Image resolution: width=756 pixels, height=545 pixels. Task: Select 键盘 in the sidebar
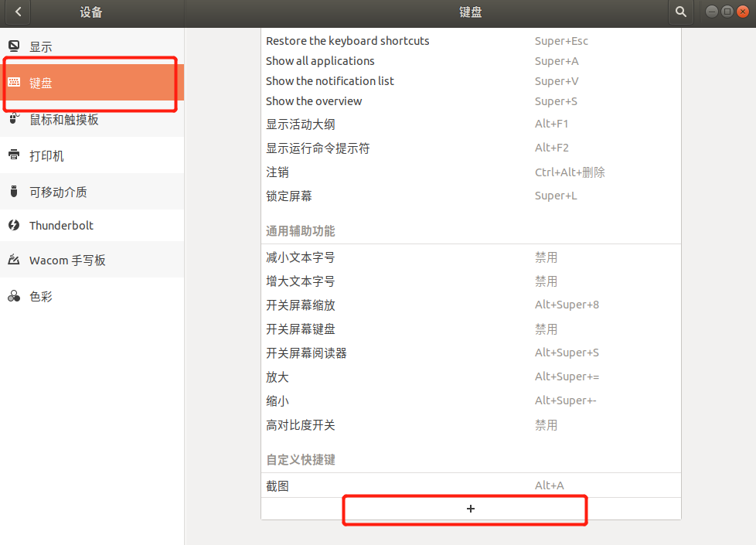pyautogui.click(x=92, y=83)
